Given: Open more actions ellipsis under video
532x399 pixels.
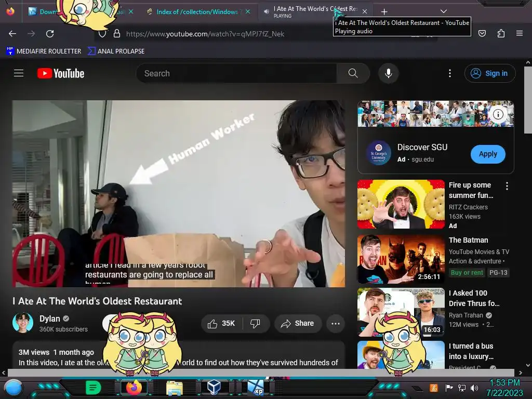Looking at the screenshot, I should click(336, 323).
